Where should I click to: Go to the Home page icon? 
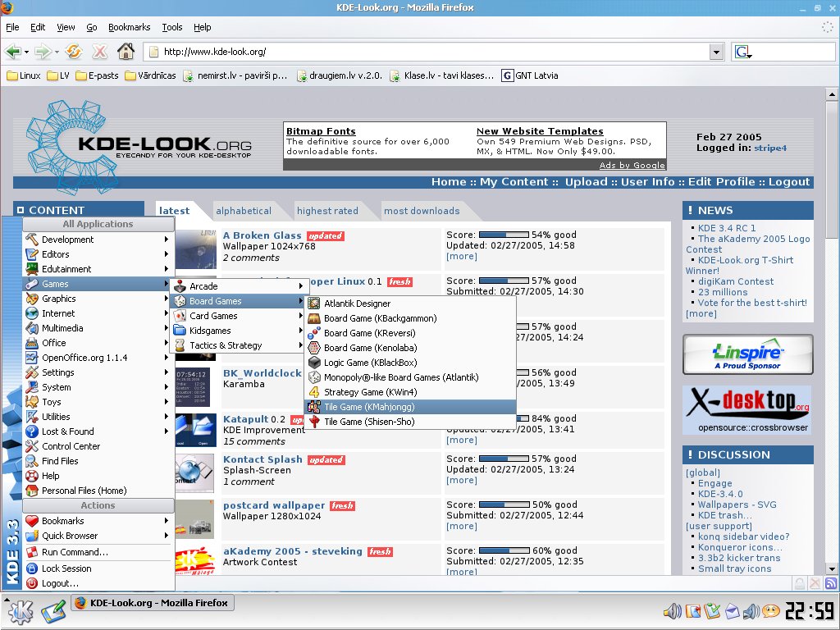tap(126, 52)
